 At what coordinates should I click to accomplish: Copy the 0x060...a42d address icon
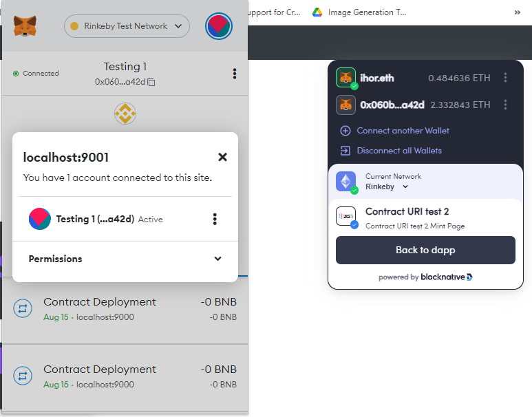coord(151,82)
